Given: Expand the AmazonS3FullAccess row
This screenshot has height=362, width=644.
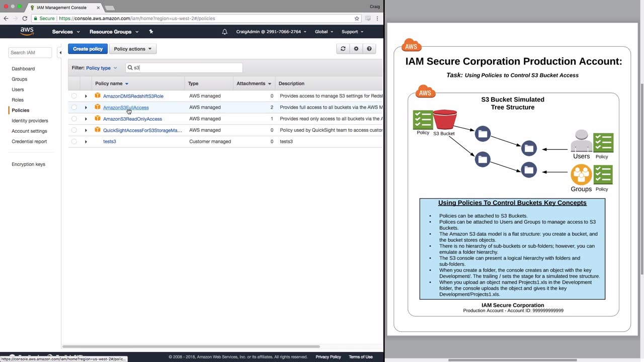Looking at the screenshot, I should [x=86, y=108].
